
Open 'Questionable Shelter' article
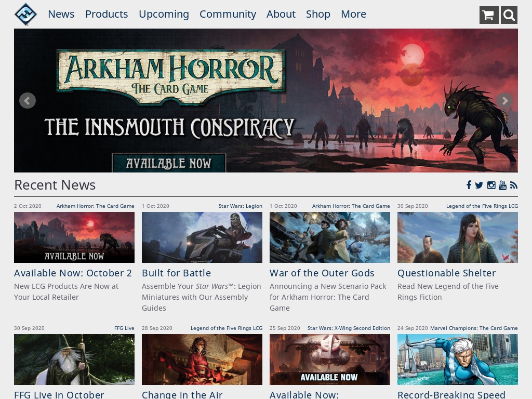(446, 273)
